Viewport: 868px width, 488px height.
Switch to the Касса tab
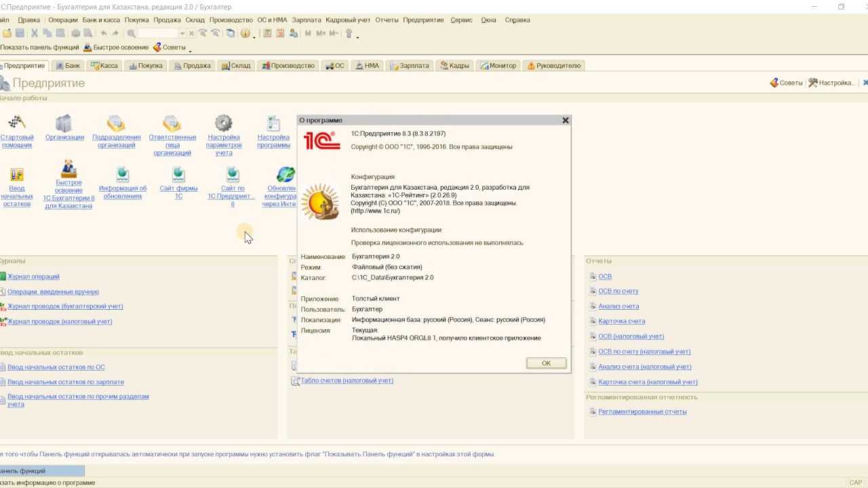[104, 66]
